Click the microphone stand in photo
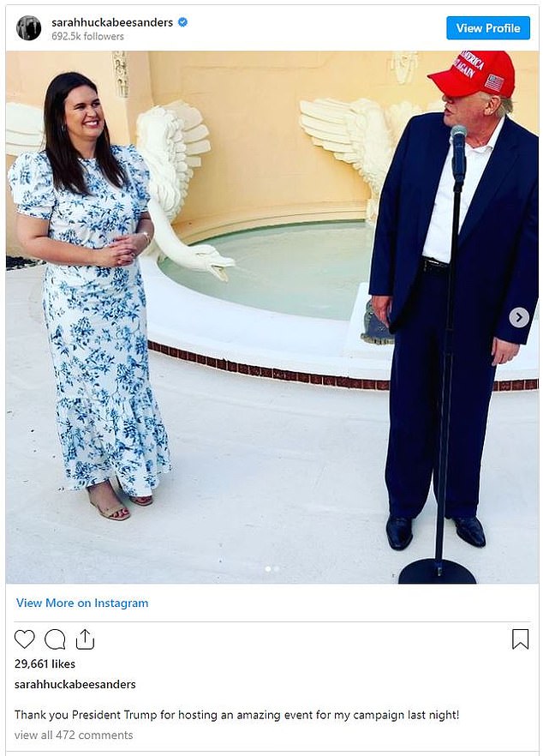The image size is (543, 756). (x=445, y=356)
